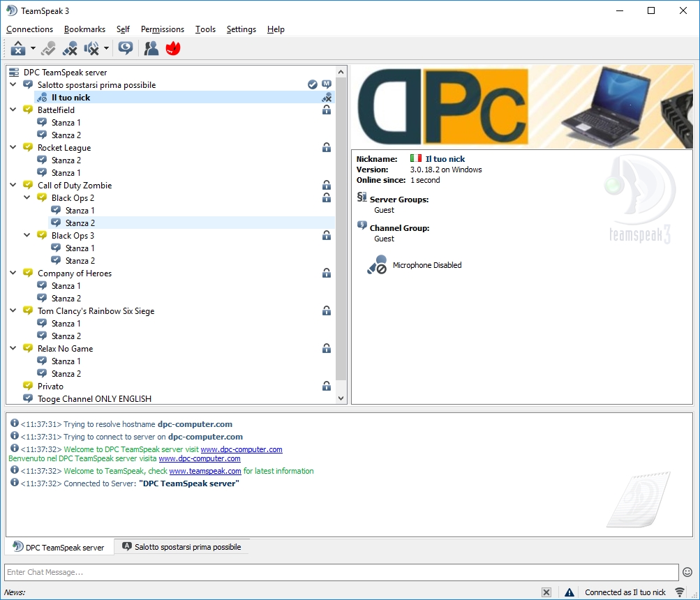
Task: Open the speakers mute dropdown arrow
Action: point(106,48)
